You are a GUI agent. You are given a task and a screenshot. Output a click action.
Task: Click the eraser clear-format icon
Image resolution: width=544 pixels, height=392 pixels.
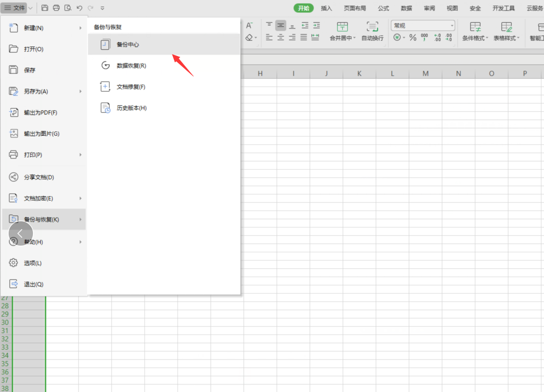click(x=249, y=38)
